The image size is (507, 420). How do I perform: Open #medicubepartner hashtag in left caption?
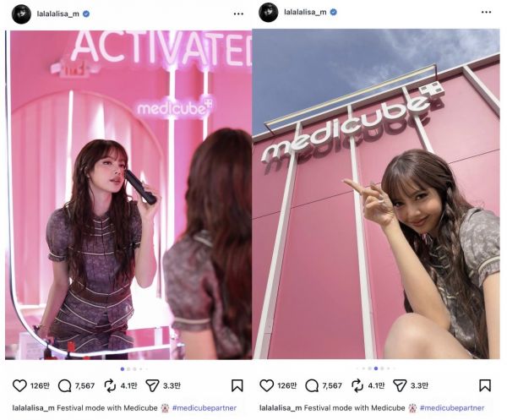[x=204, y=408]
